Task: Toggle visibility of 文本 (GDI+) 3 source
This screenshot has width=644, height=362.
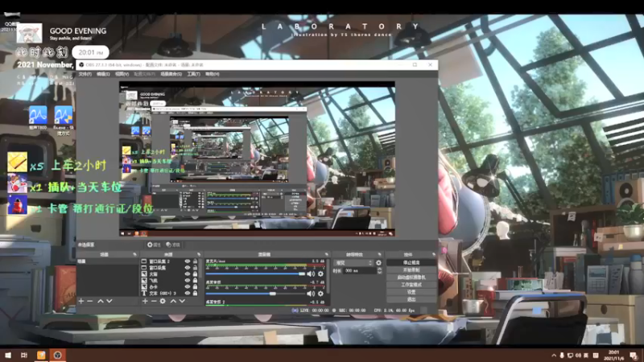Action: [188, 294]
